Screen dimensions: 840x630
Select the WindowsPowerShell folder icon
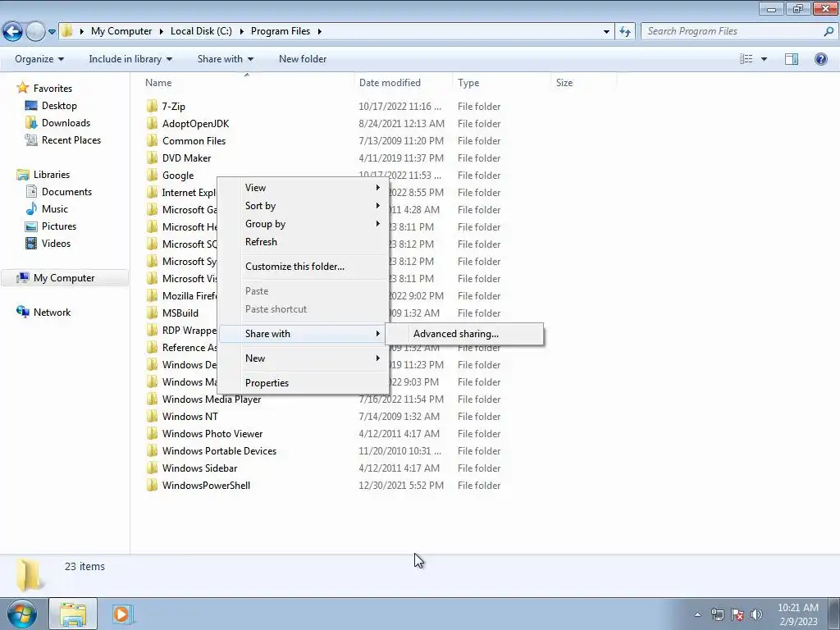coord(152,485)
